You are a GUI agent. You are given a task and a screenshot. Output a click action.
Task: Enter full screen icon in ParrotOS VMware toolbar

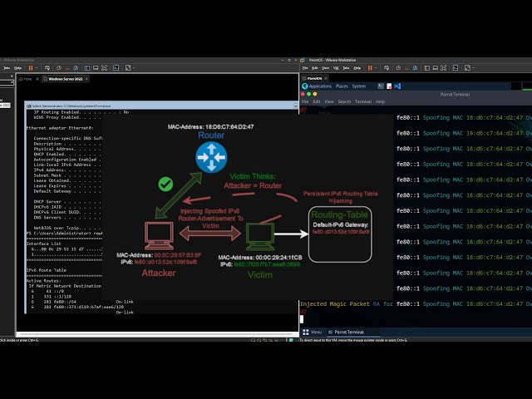point(443,68)
